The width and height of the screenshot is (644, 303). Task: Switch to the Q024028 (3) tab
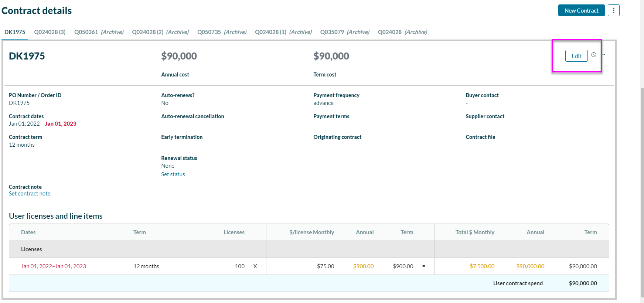[x=50, y=32]
